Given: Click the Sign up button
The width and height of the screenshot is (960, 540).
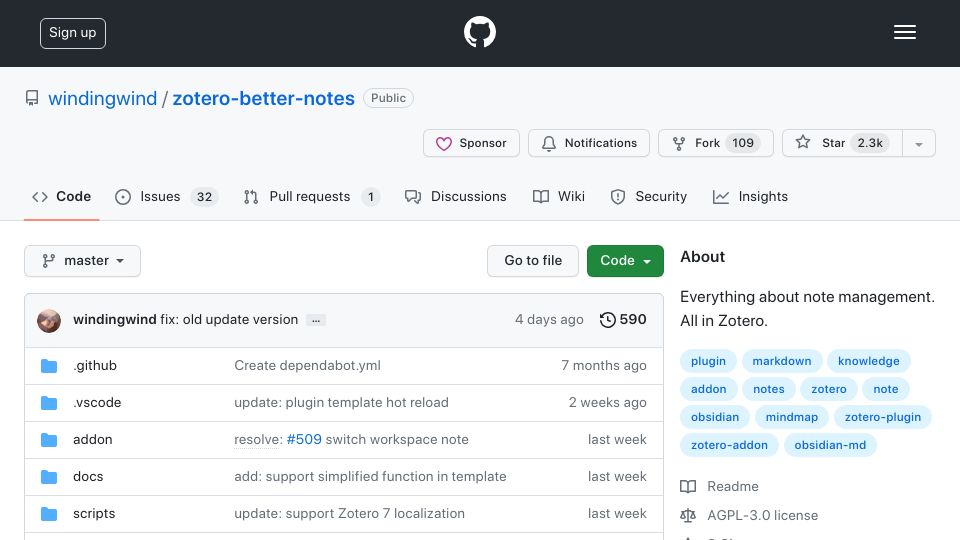Looking at the screenshot, I should click(x=73, y=33).
